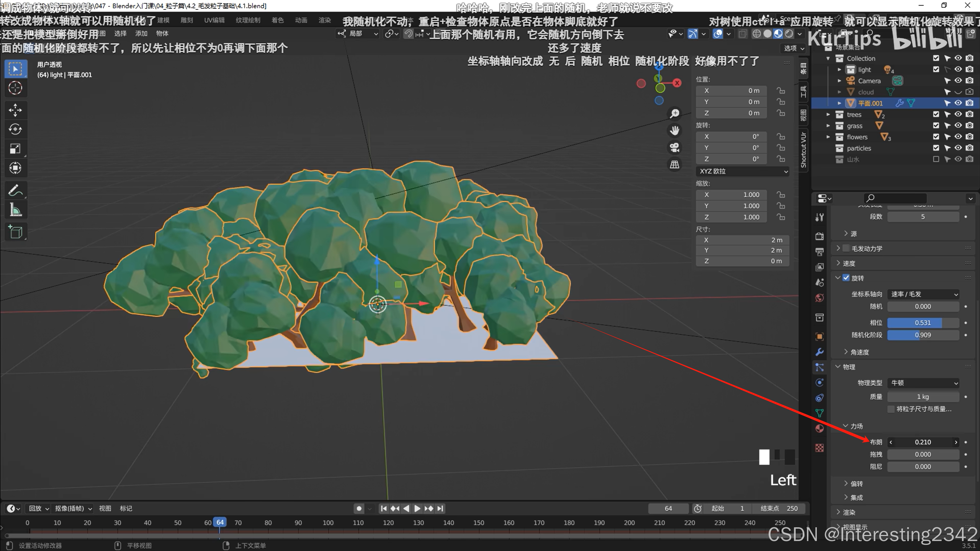
Task: Toggle the camera view button in the viewport
Action: pos(674,147)
